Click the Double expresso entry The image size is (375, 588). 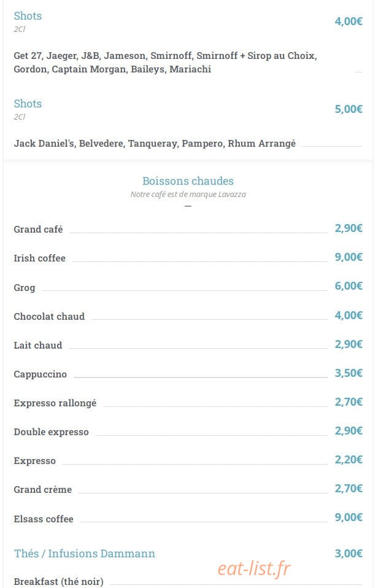[52, 432]
